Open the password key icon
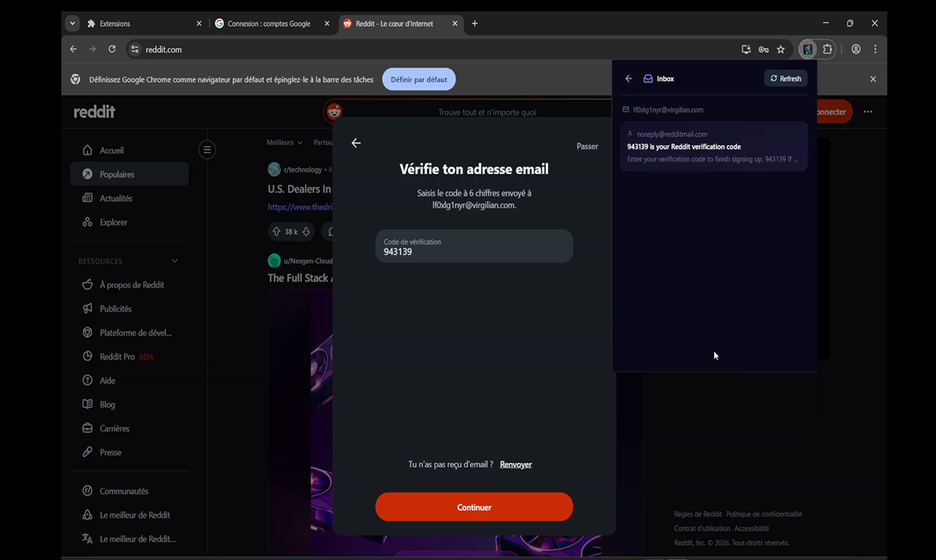This screenshot has width=936, height=560. pyautogui.click(x=764, y=49)
